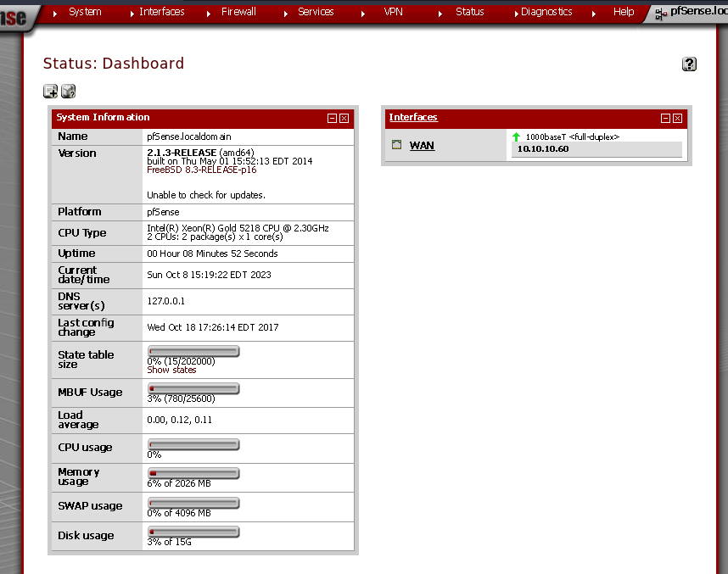Click the pfSense hostname link in header
Image resolution: width=728 pixels, height=574 pixels.
click(699, 11)
